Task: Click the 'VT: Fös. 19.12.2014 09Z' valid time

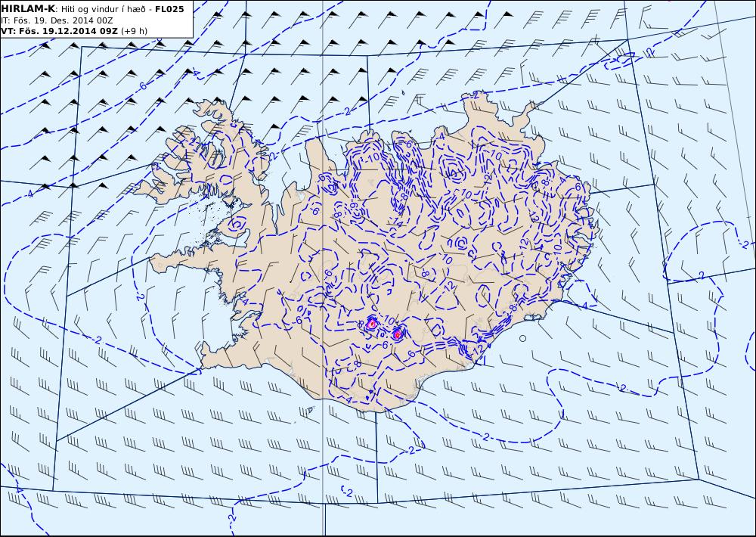Action: click(x=60, y=31)
